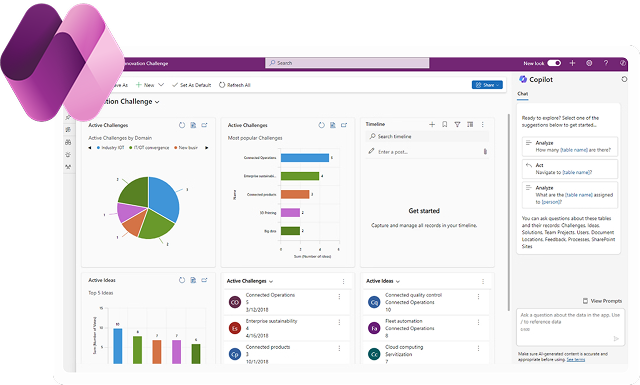Image resolution: width=640 pixels, height=385 pixels.
Task: Click the blue Share button
Action: [x=487, y=85]
